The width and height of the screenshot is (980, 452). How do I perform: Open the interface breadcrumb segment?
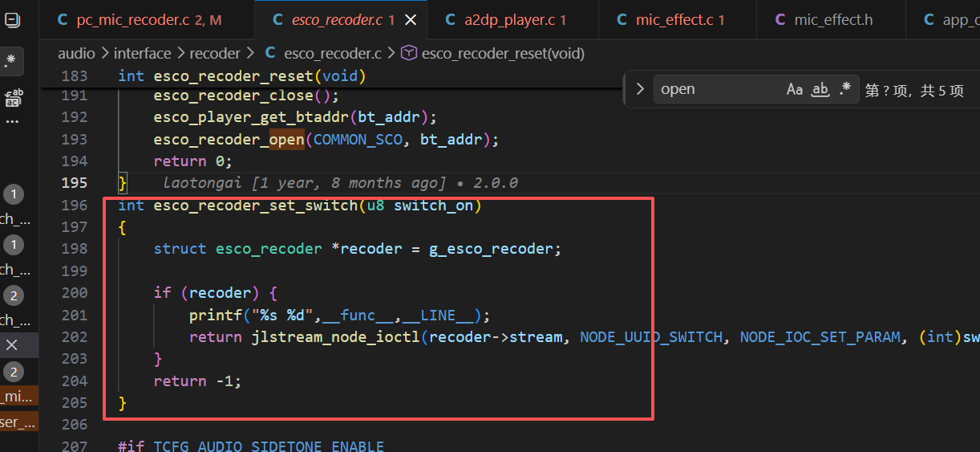pos(142,54)
